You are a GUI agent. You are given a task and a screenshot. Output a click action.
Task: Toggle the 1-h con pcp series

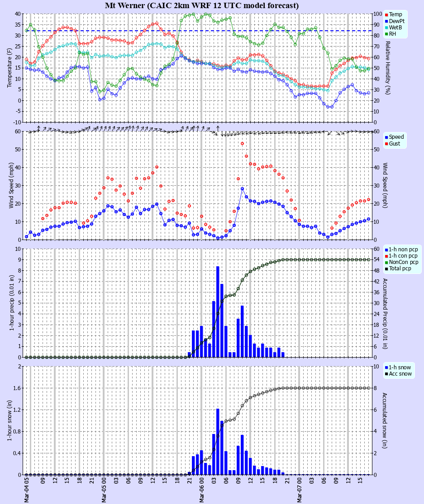[386, 255]
